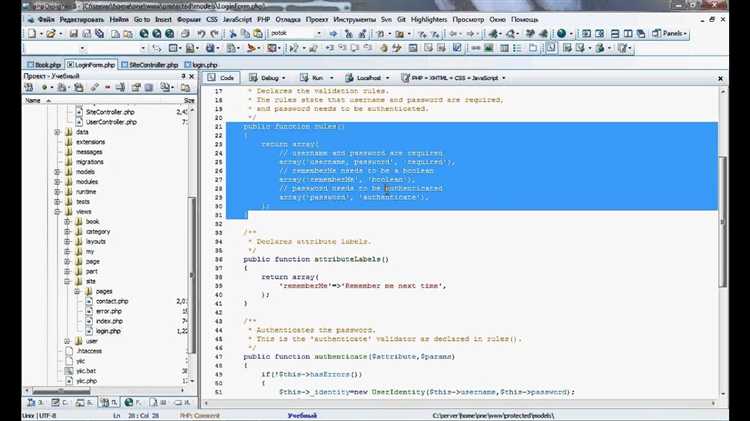The height and width of the screenshot is (421, 750).
Task: Open the Файл menu
Action: coord(46,20)
